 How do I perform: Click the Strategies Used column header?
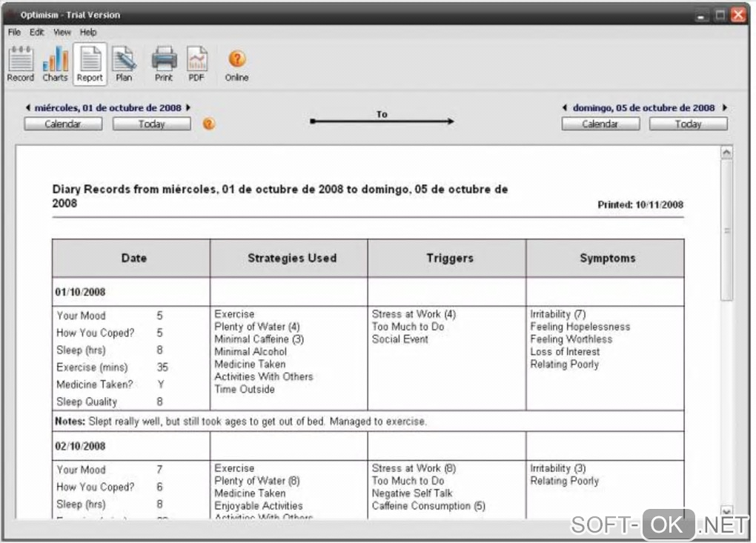(x=289, y=259)
